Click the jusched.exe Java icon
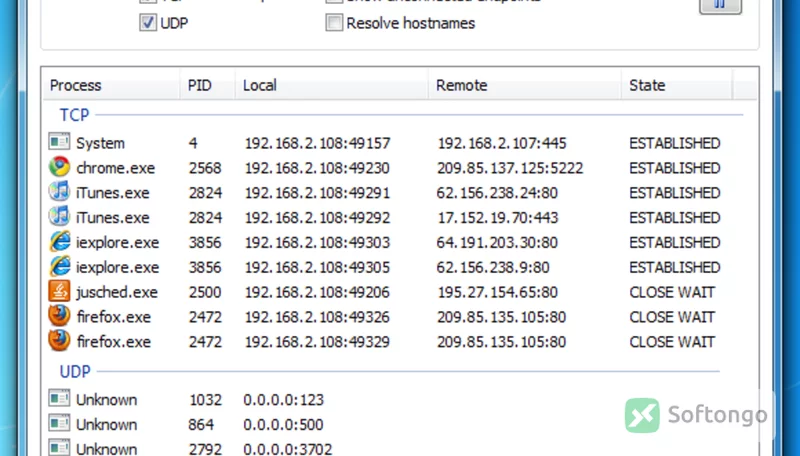This screenshot has width=800, height=456. coord(59,291)
